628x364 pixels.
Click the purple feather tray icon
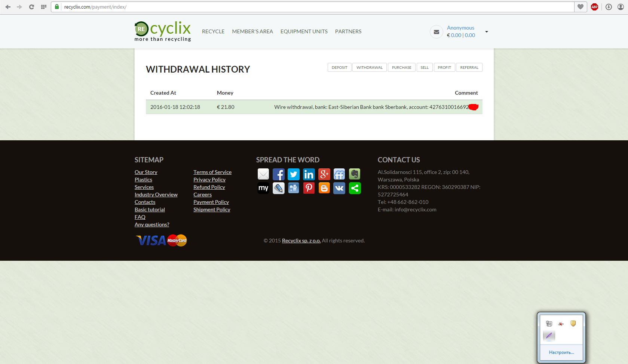pyautogui.click(x=549, y=336)
